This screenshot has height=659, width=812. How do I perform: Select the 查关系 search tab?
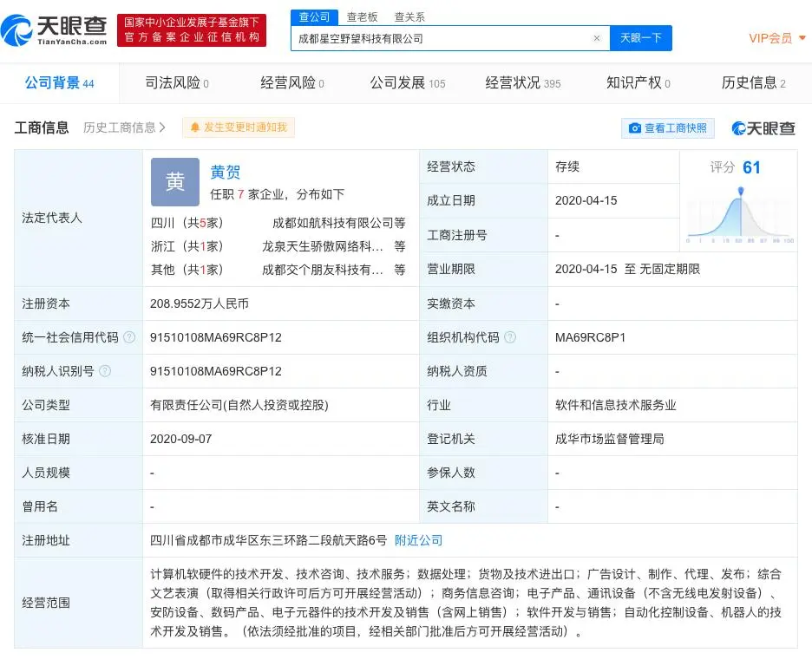pos(409,17)
